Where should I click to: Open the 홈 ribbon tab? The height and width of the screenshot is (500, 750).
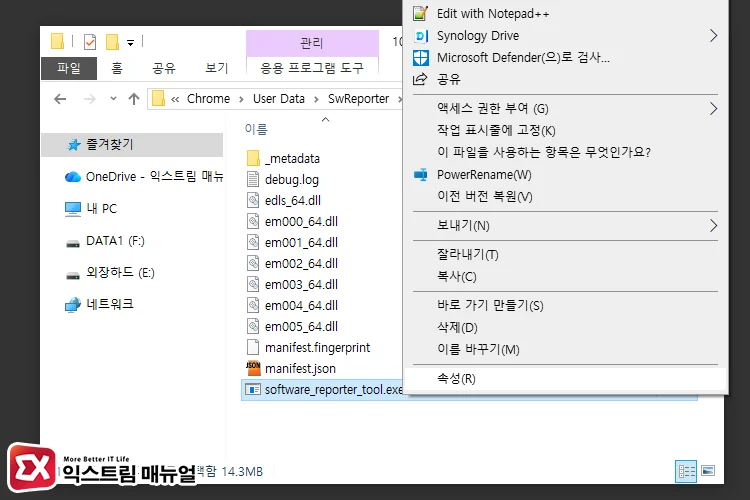click(x=117, y=68)
